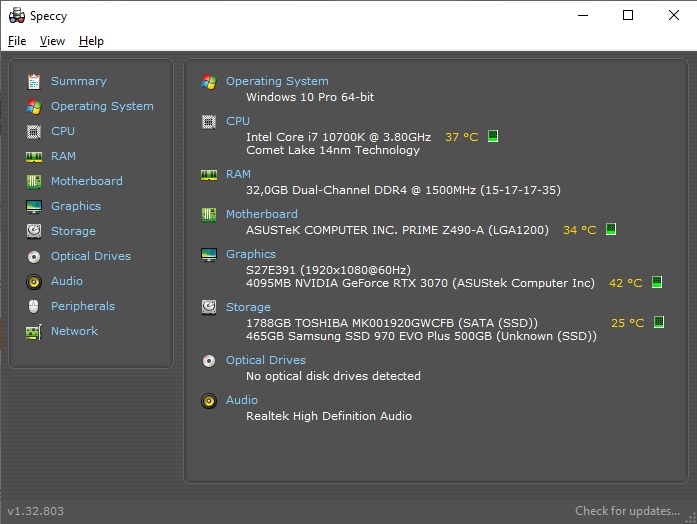Image resolution: width=697 pixels, height=524 pixels.
Task: Click the RAM stick icon in sidebar
Action: (34, 156)
